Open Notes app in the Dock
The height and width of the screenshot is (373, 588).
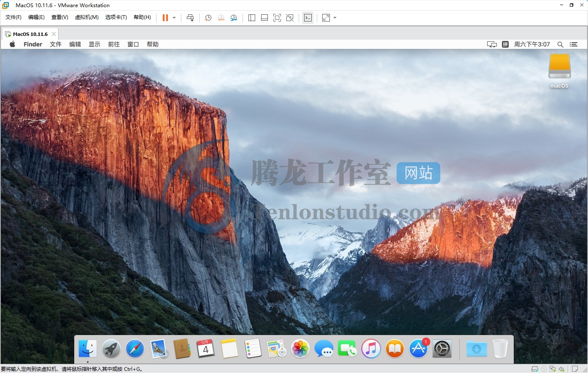[x=229, y=349]
